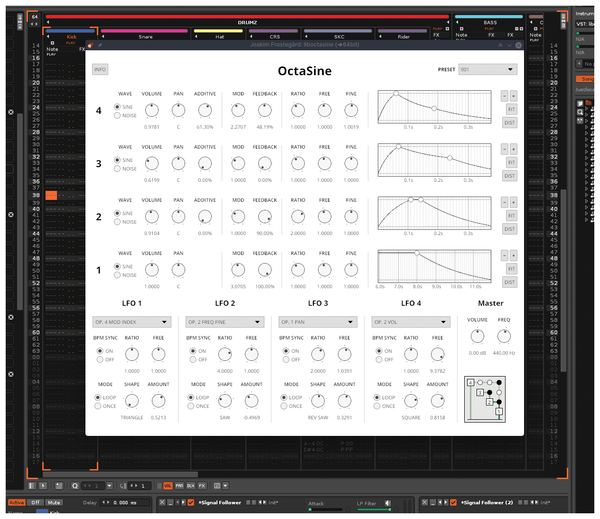Screen dimensions: 600x519
Task: Click operator 4 VOLUME knob
Action: (152, 111)
